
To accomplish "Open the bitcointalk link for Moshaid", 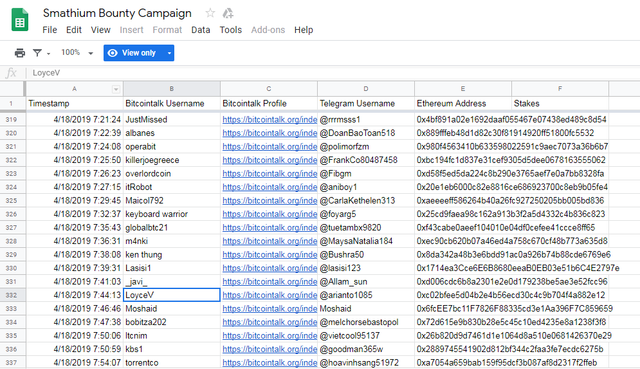I will click(x=269, y=309).
